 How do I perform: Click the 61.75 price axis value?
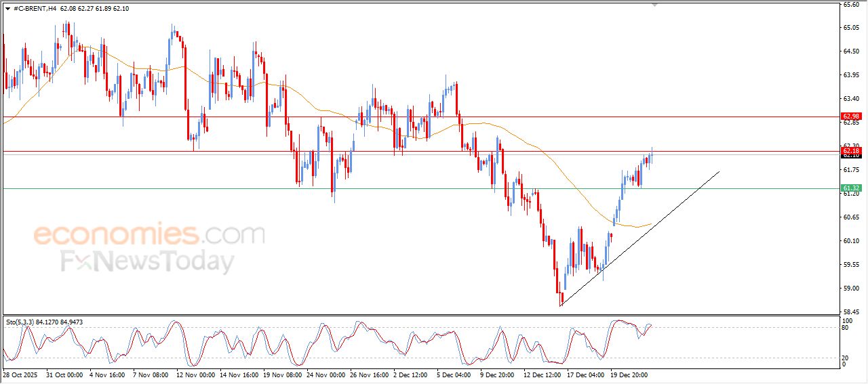(851, 170)
